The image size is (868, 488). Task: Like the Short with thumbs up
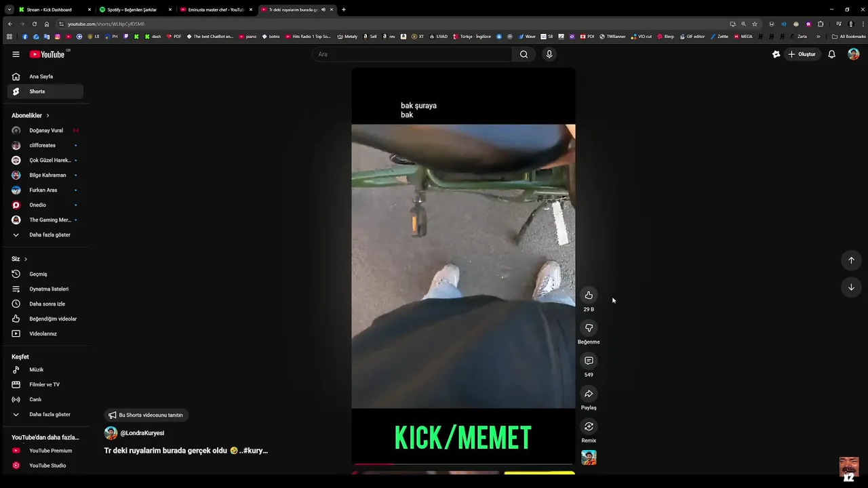(589, 295)
